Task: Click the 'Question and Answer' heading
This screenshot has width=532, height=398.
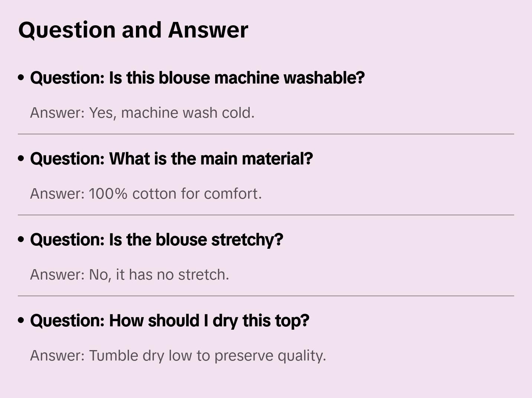Action: point(133,30)
